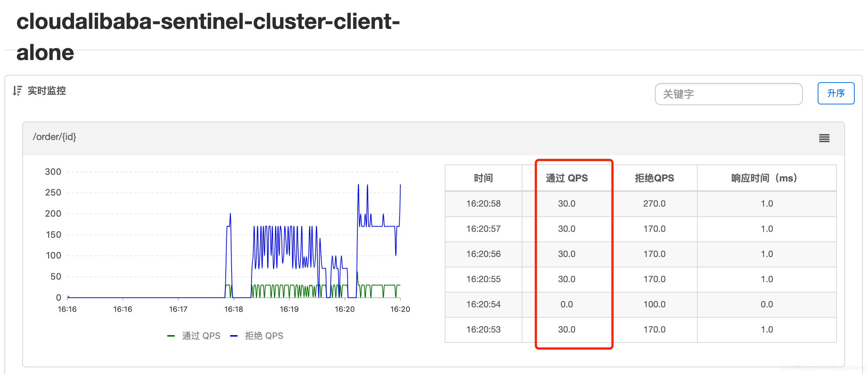Click the 16:18 marker on chart axis
The width and height of the screenshot is (868, 374).
tap(233, 309)
